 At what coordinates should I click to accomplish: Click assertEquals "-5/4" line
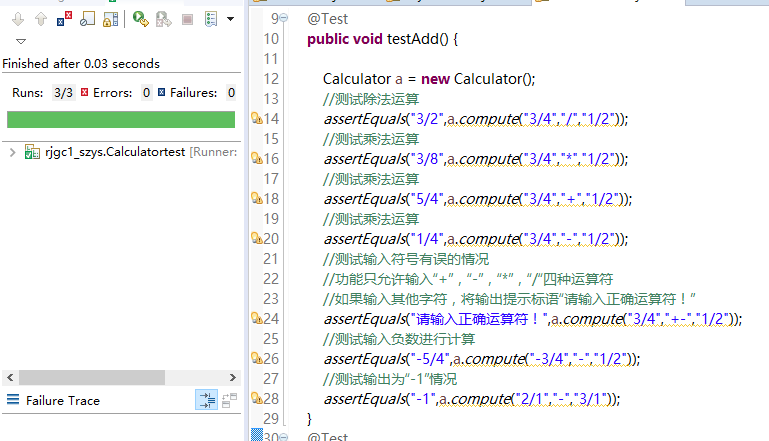tap(482, 359)
